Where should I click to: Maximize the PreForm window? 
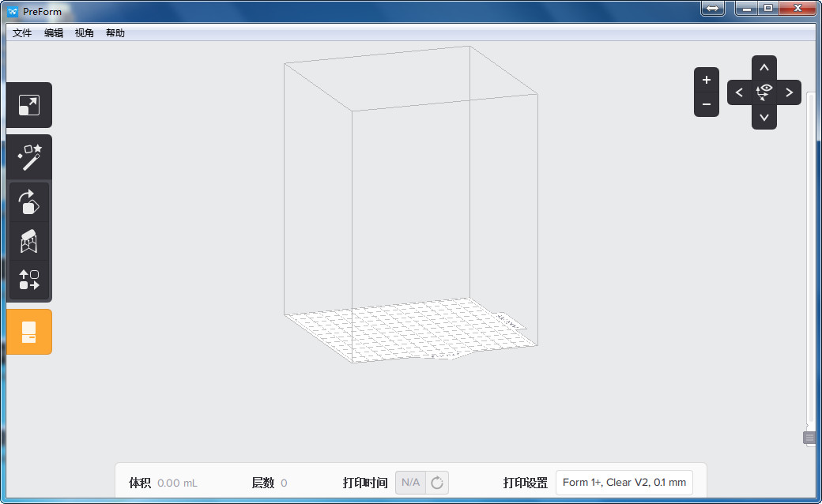pyautogui.click(x=768, y=8)
